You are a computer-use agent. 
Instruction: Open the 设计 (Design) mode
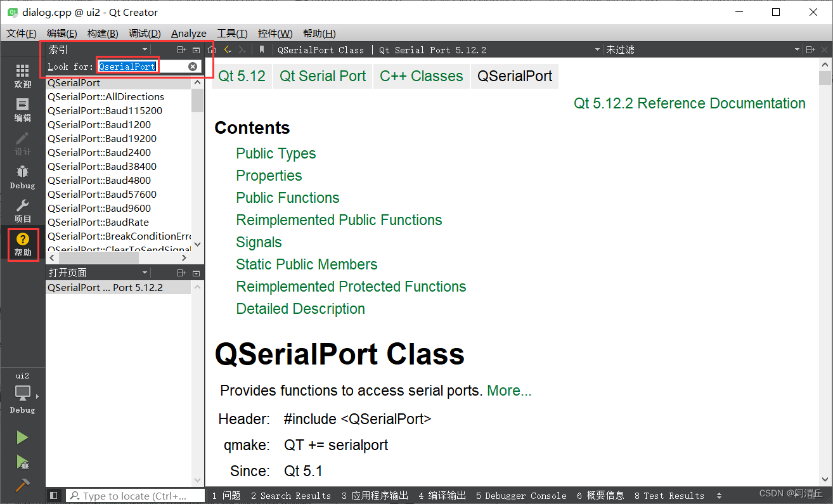pos(22,144)
